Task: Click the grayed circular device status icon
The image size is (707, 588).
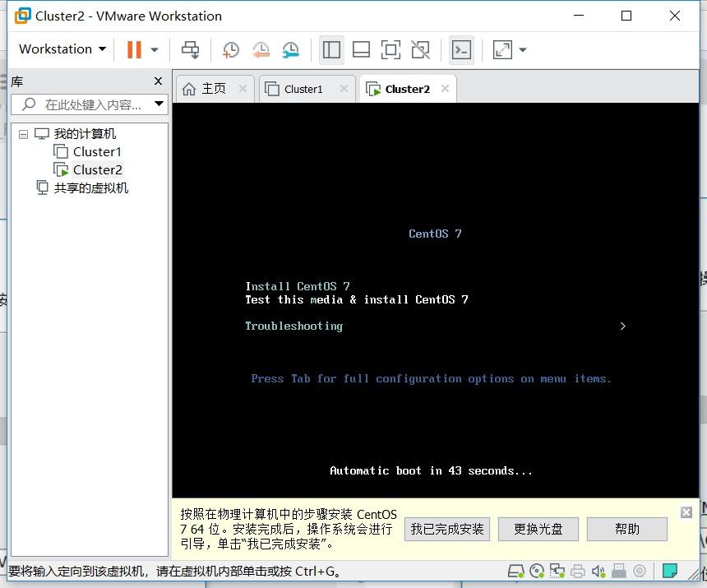Action: (640, 572)
